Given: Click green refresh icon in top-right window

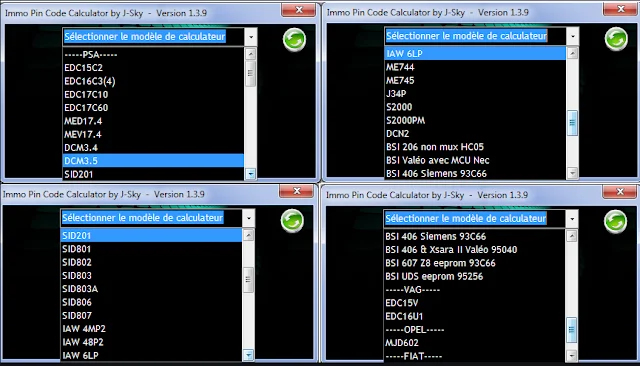Looking at the screenshot, I should click(x=616, y=39).
